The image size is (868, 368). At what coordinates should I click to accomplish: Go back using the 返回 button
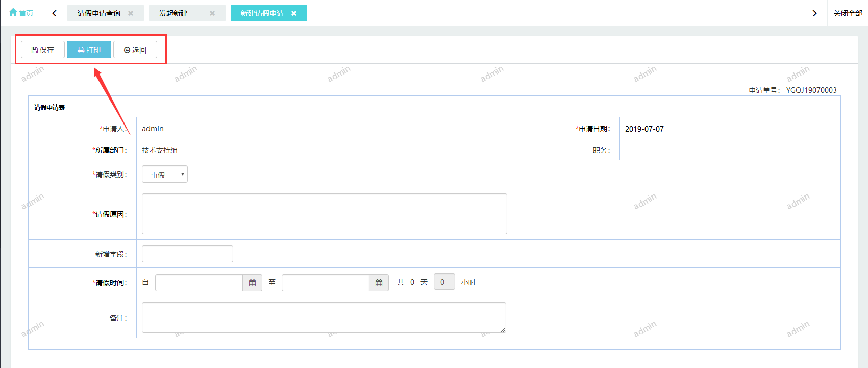tap(135, 50)
